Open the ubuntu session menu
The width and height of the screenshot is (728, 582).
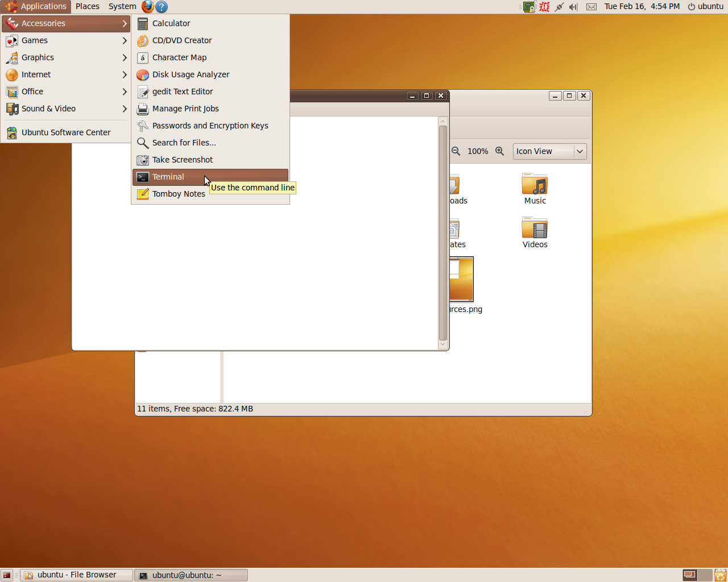coord(705,6)
